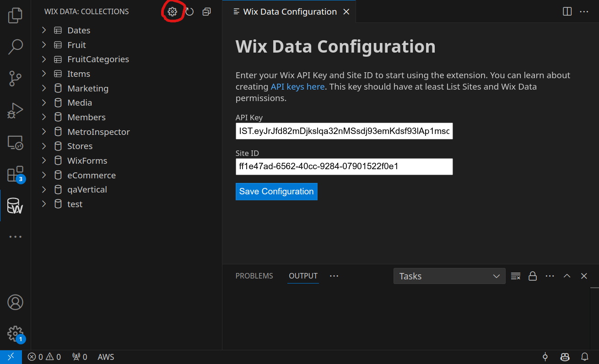The height and width of the screenshot is (364, 599).
Task: Open the AWS status bar item
Action: [106, 357]
